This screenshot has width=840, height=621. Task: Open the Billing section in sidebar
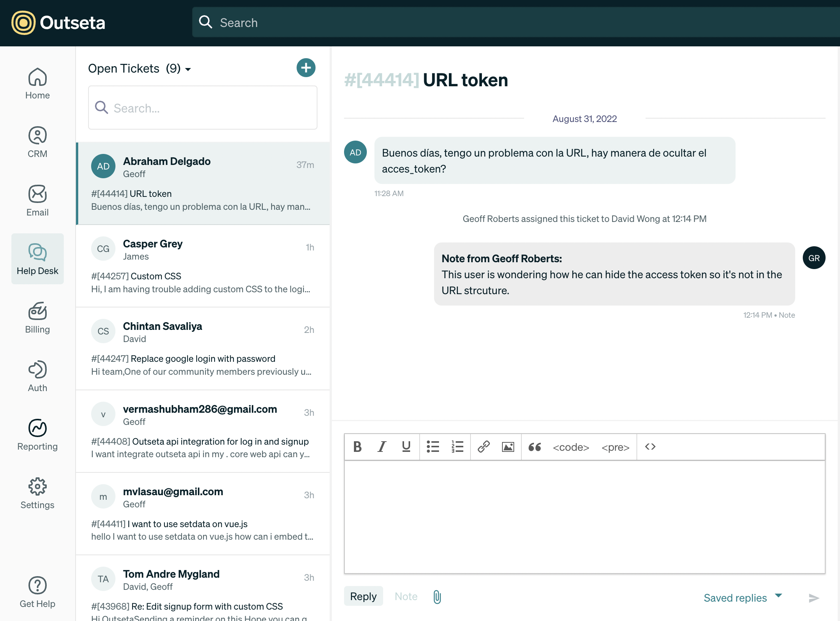click(x=37, y=318)
